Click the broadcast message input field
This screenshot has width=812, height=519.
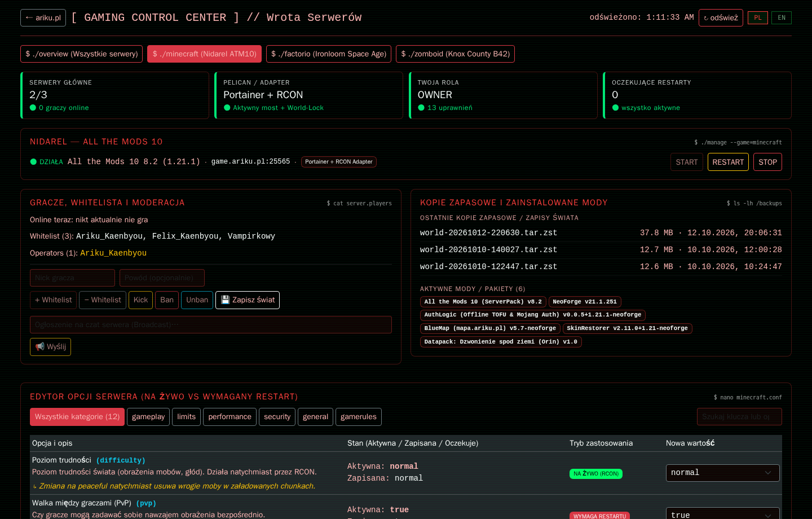pos(211,325)
